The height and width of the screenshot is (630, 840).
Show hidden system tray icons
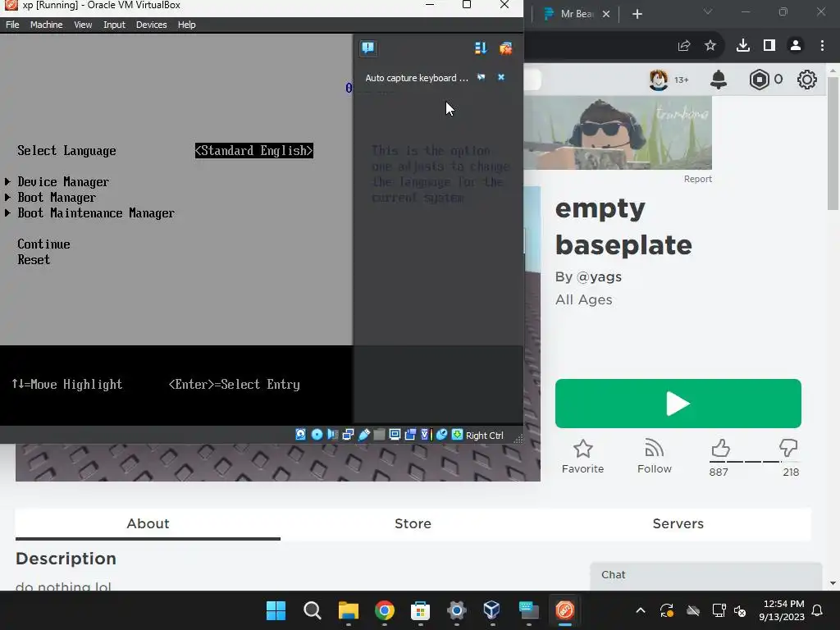[640, 610]
